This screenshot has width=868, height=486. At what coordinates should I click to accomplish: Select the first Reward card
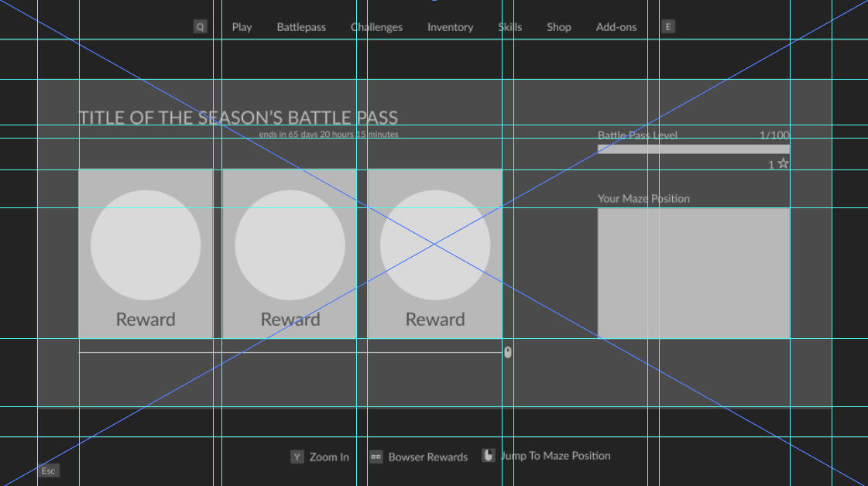[x=145, y=252]
